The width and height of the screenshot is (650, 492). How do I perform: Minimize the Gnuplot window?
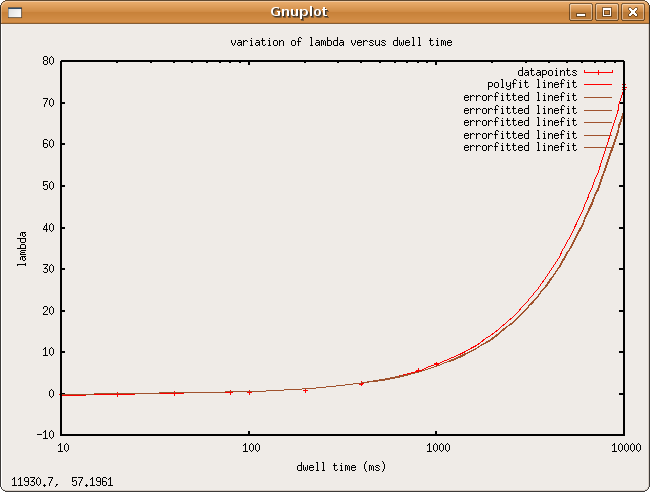click(x=582, y=12)
